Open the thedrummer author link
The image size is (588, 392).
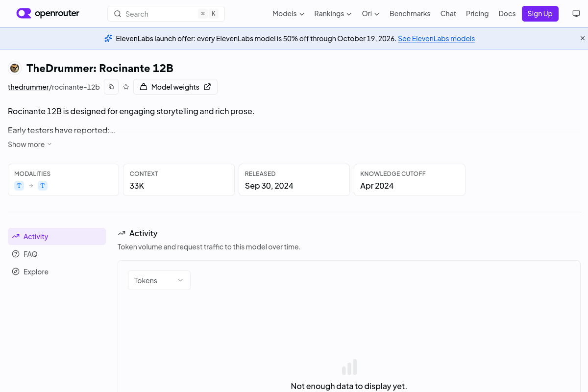pos(28,87)
